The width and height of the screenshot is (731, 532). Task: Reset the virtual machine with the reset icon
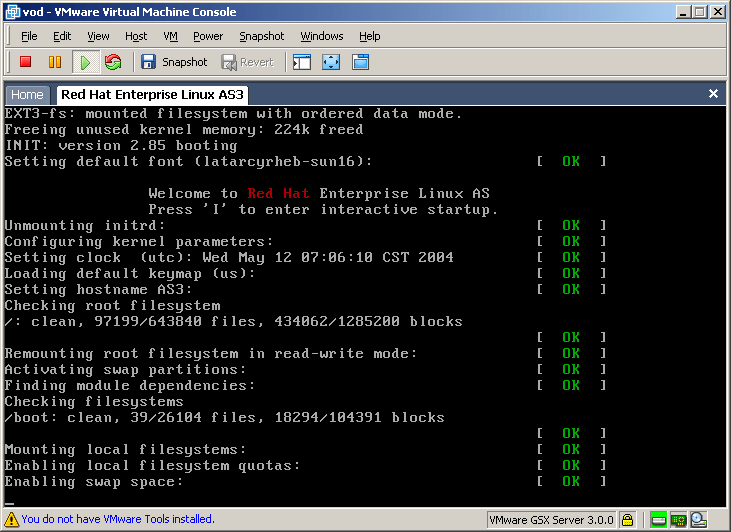click(113, 62)
